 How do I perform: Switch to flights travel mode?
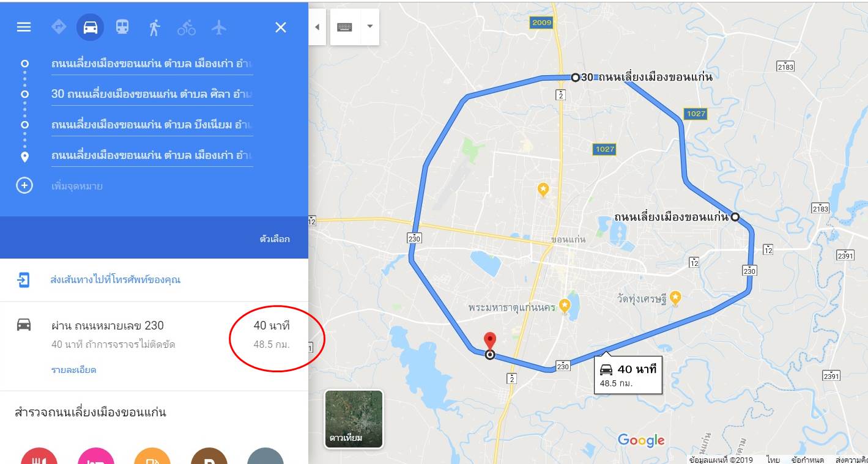pyautogui.click(x=218, y=28)
